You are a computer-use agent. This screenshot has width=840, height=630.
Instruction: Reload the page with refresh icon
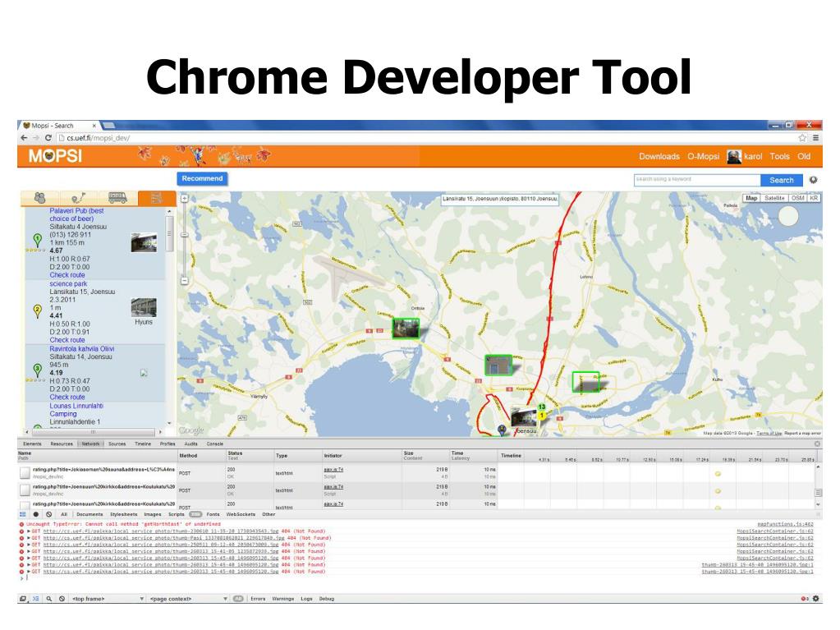point(48,138)
